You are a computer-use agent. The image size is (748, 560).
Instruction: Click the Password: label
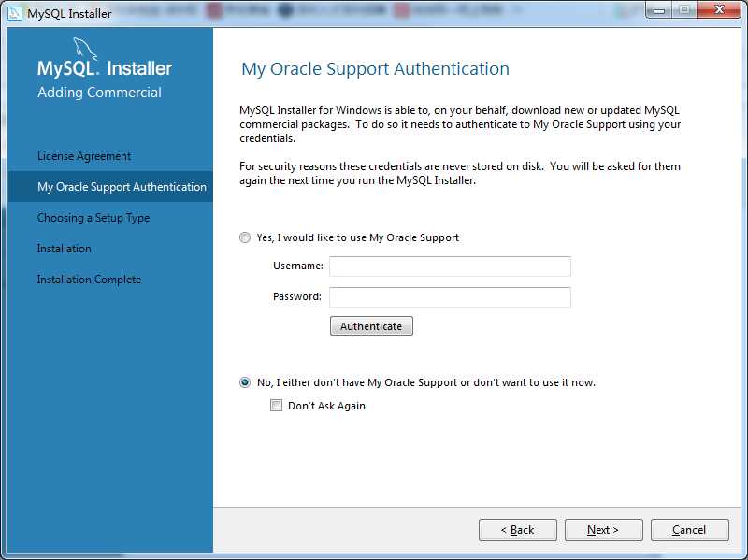pyautogui.click(x=297, y=296)
